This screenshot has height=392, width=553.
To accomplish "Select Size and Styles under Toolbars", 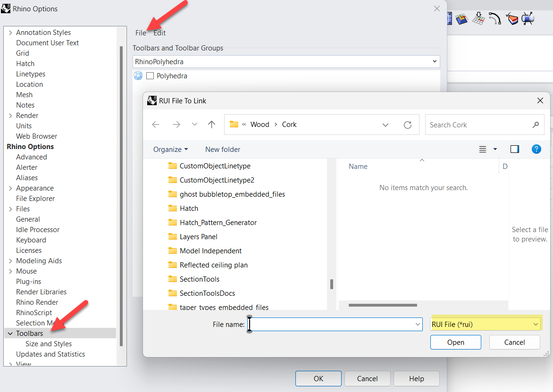I will point(49,344).
